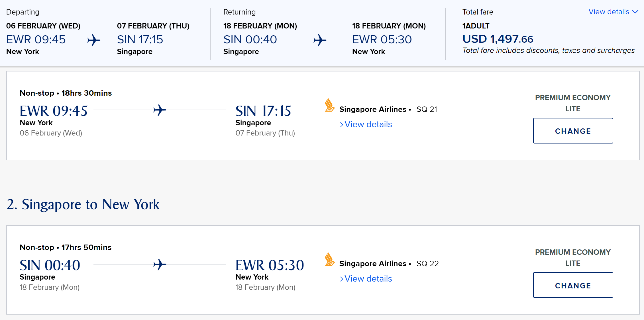Image resolution: width=644 pixels, height=320 pixels.
Task: Click the Singapore Airlines logo for SQ 21
Action: click(x=330, y=105)
